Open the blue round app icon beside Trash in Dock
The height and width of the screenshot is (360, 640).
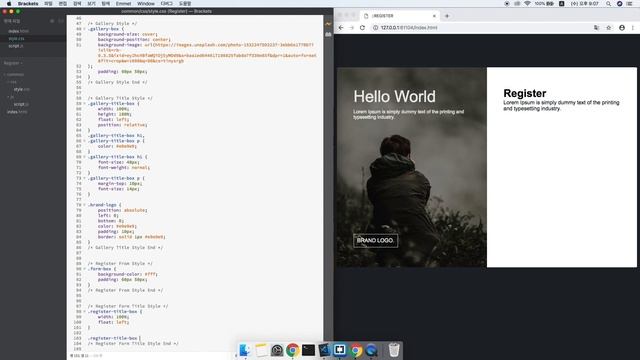371,350
